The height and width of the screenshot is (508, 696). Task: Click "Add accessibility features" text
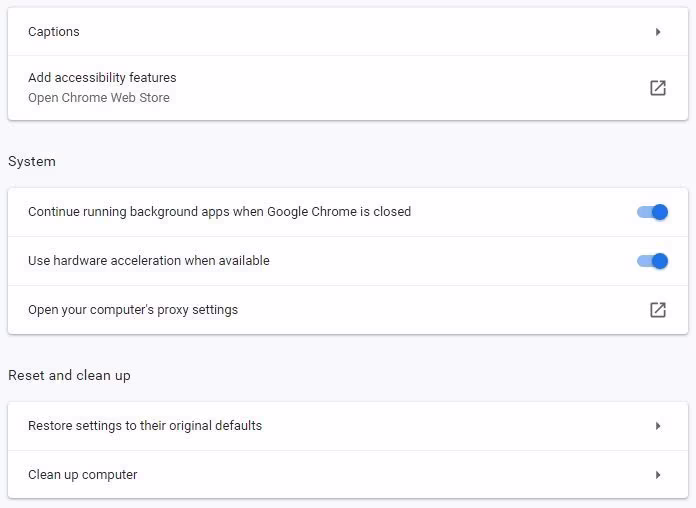pyautogui.click(x=102, y=78)
